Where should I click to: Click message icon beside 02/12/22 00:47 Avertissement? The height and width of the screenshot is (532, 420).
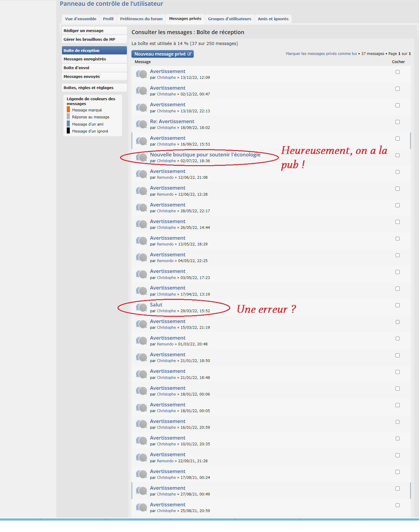pyautogui.click(x=141, y=91)
